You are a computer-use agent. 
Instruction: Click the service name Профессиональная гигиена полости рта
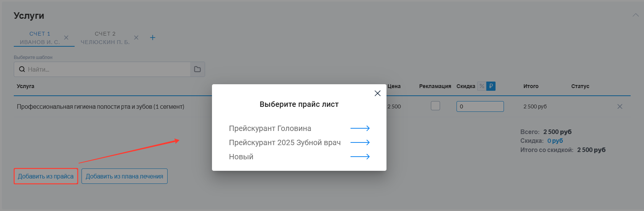pos(101,106)
